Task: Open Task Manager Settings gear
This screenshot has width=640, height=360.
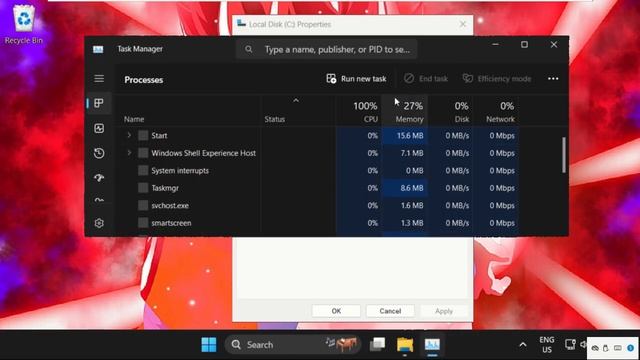Action: (99, 223)
